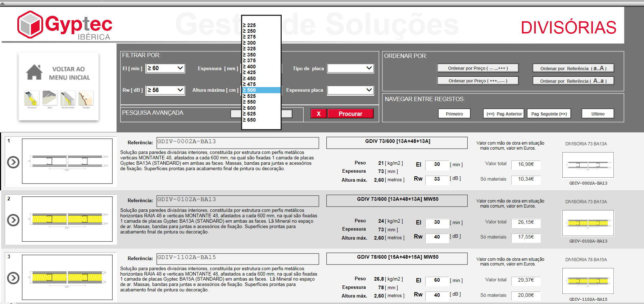
Task: Click the Referência field GDIV-0002A-BA13
Action: 237,142
